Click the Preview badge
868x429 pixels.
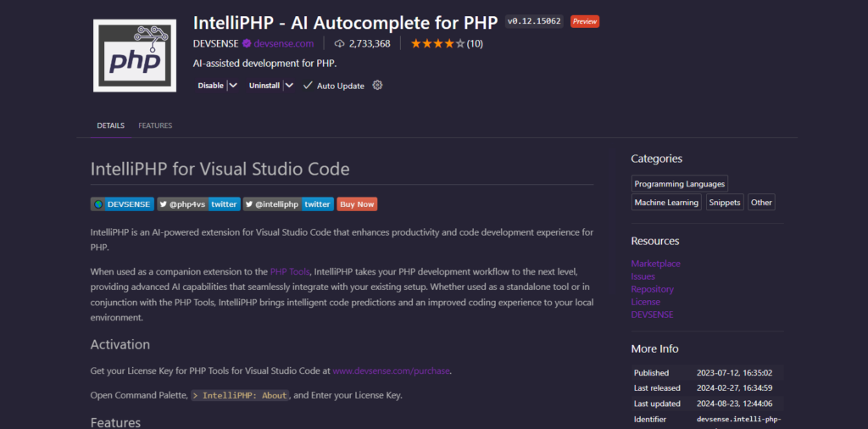585,21
